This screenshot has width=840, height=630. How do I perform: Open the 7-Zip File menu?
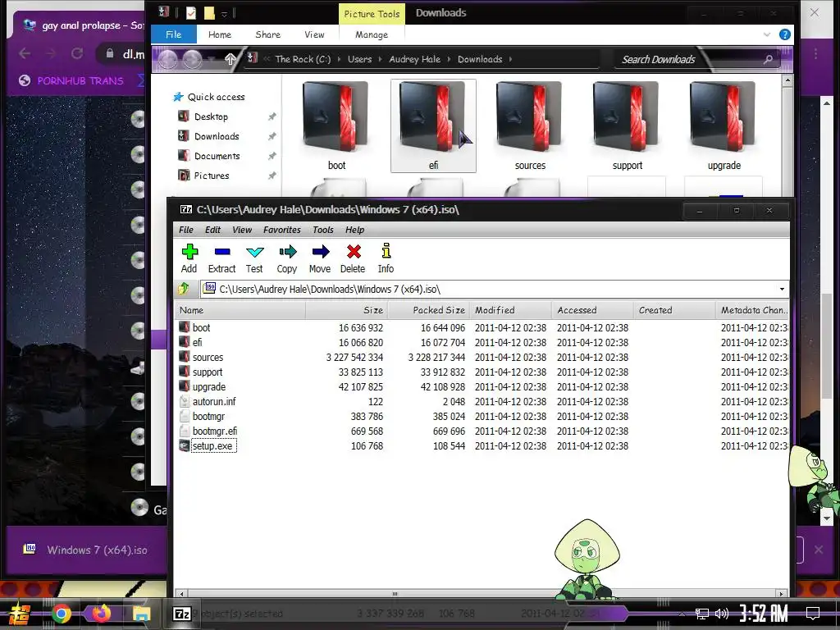[x=186, y=230]
